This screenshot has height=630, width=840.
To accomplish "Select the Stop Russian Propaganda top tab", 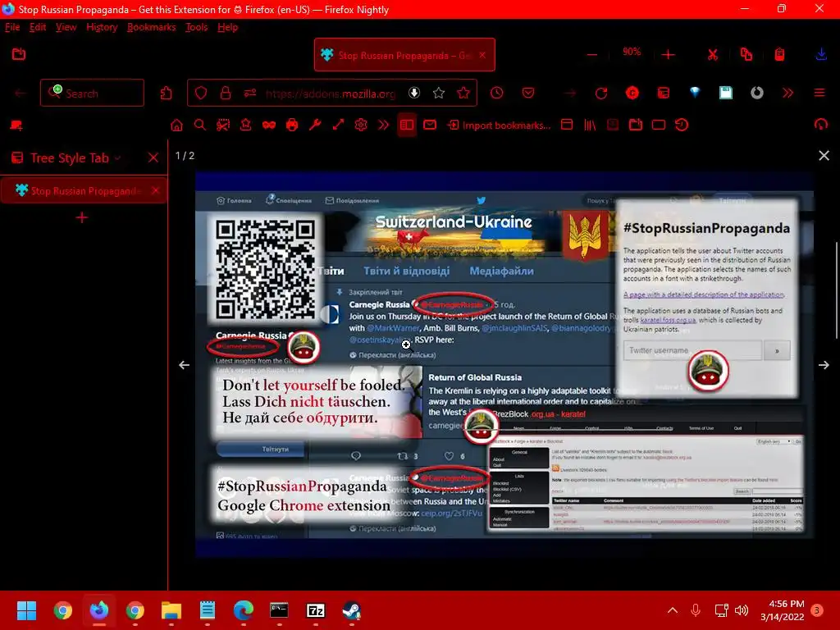I will [404, 55].
